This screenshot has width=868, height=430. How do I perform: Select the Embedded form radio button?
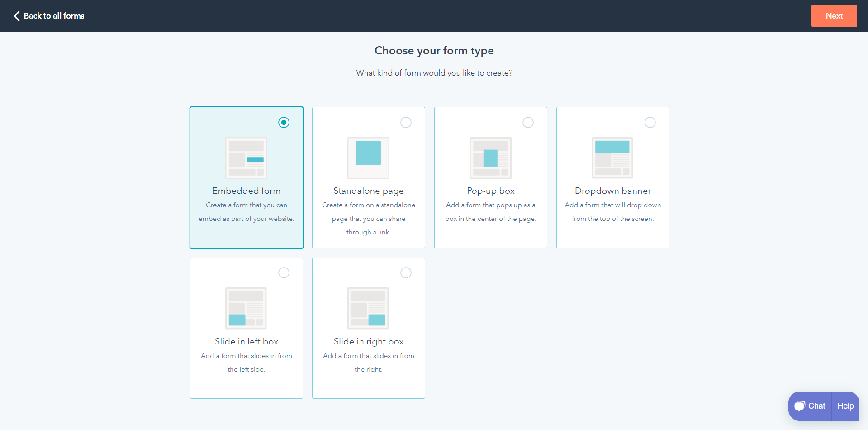[284, 123]
